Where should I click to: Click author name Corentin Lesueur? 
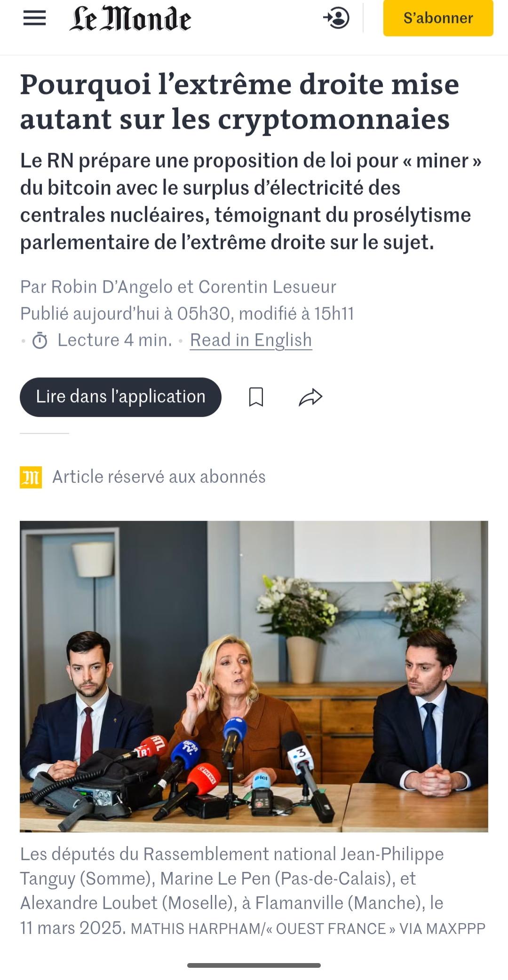(268, 287)
